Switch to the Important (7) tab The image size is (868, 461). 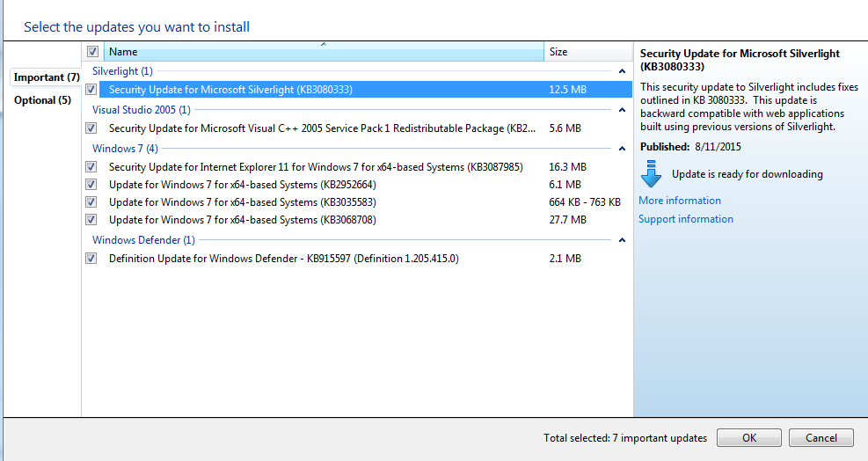(47, 77)
